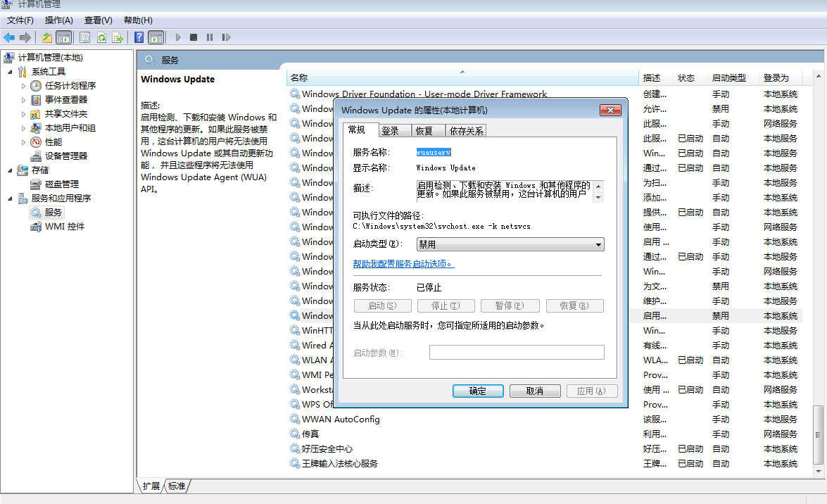The height and width of the screenshot is (504, 827).
Task: Click the services list vertical scrollbar thumb
Action: click(x=818, y=434)
